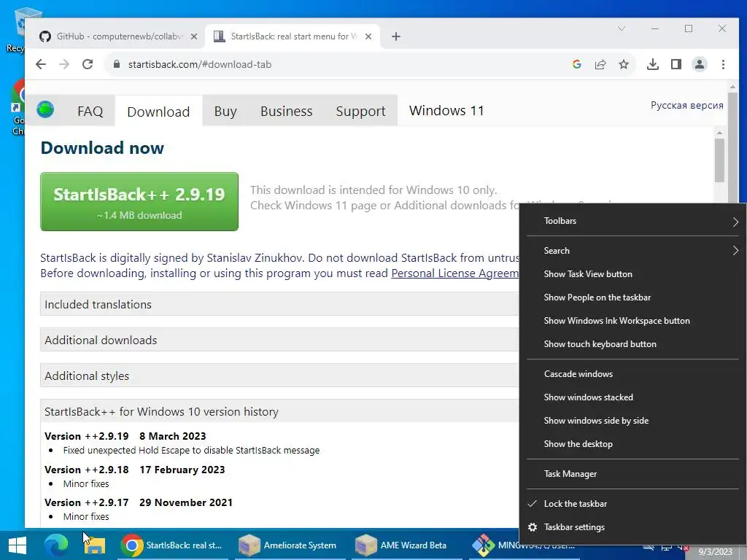Expand Additional styles section

tap(279, 376)
